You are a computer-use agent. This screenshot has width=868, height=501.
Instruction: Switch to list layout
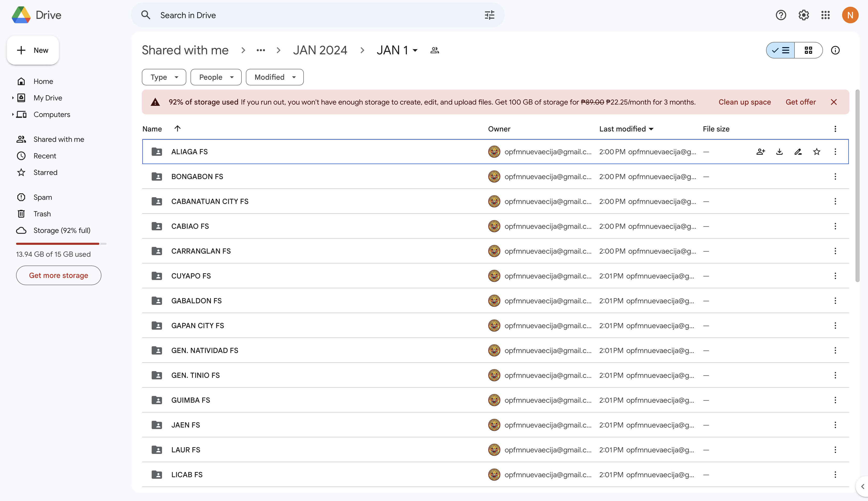[x=780, y=50]
